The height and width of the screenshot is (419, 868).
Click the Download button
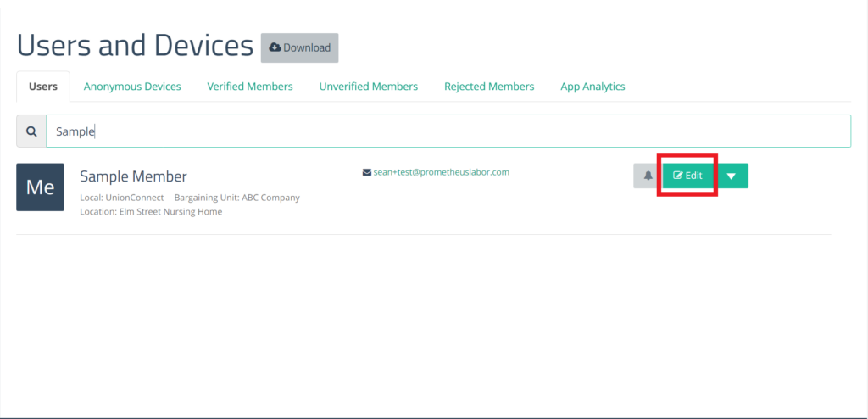pos(299,47)
